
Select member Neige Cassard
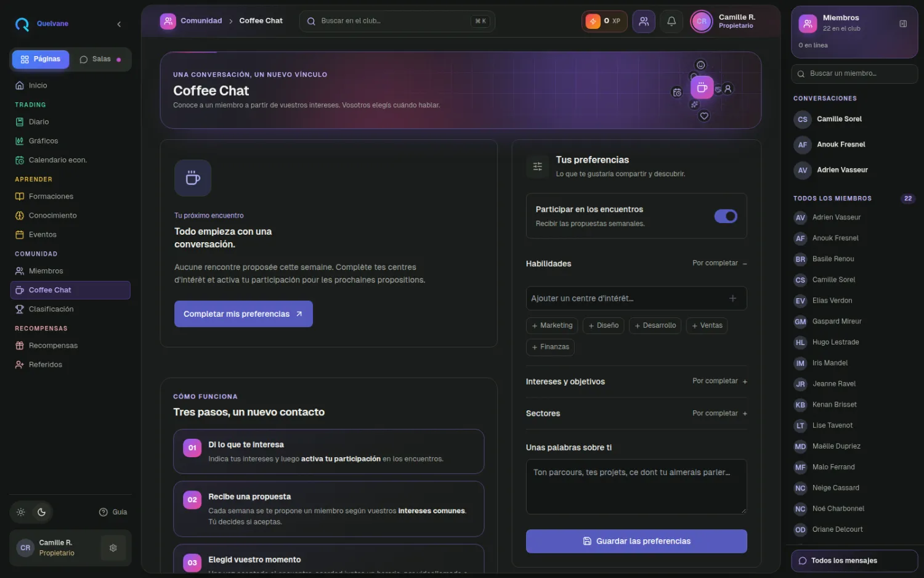[854, 488]
